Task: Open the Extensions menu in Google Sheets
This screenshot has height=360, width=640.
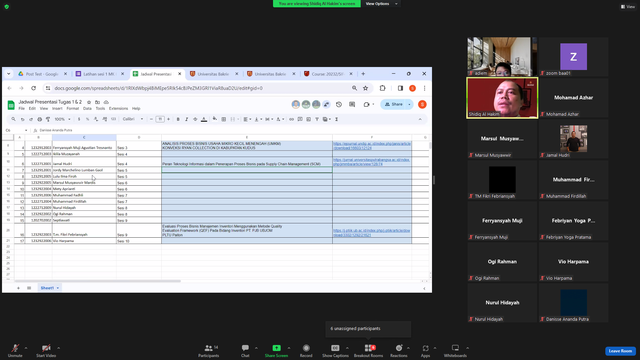Action: pyautogui.click(x=118, y=109)
